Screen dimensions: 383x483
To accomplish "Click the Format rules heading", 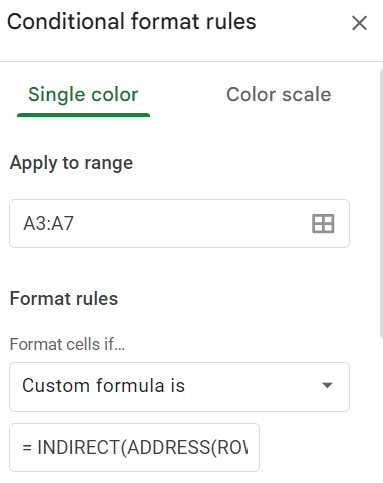I will pyautogui.click(x=64, y=298).
